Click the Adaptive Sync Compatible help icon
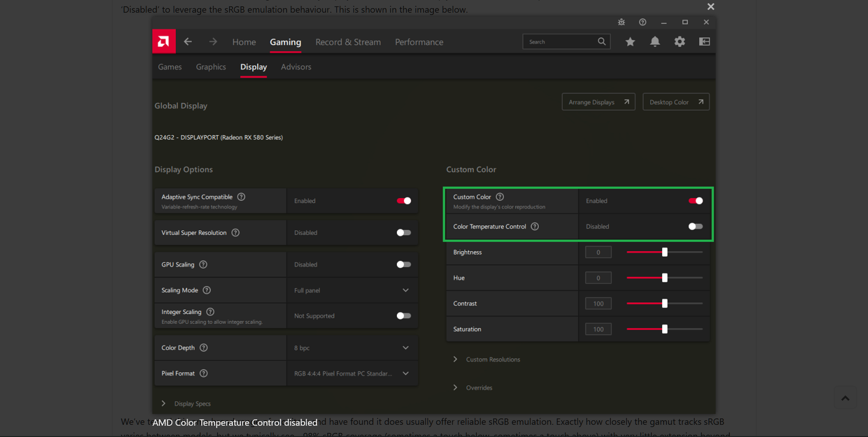This screenshot has height=437, width=868. click(241, 197)
